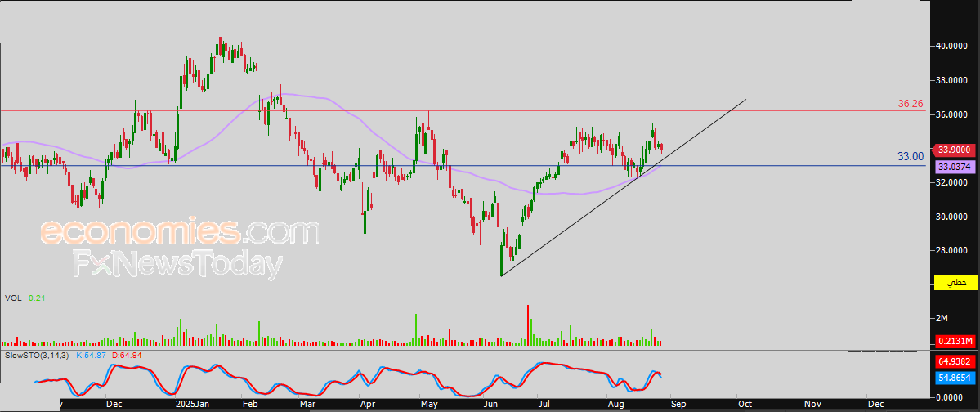Click the 36.26 resistance level label

(911, 104)
